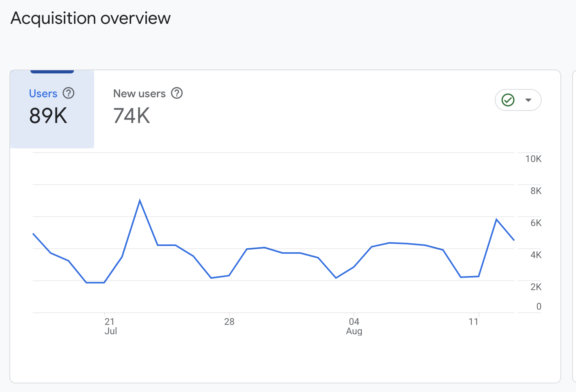This screenshot has width=576, height=392.
Task: Select the Users metric tab
Action: [52, 109]
